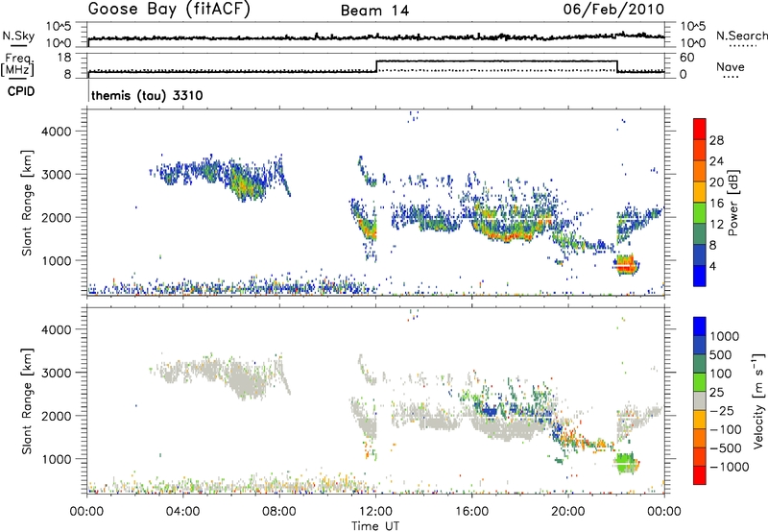The height and width of the screenshot is (532, 768).
Task: Click the 'Nave' legend label
Action: [x=731, y=66]
